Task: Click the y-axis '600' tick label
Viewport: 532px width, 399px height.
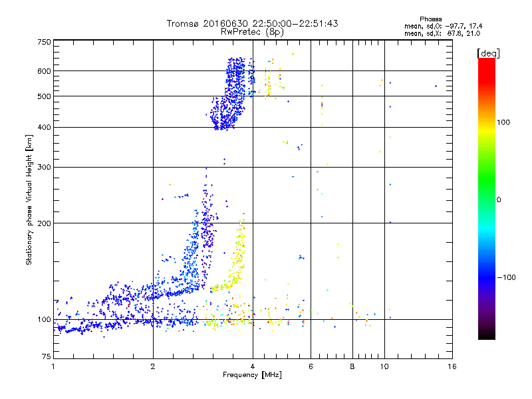Action: tap(45, 71)
